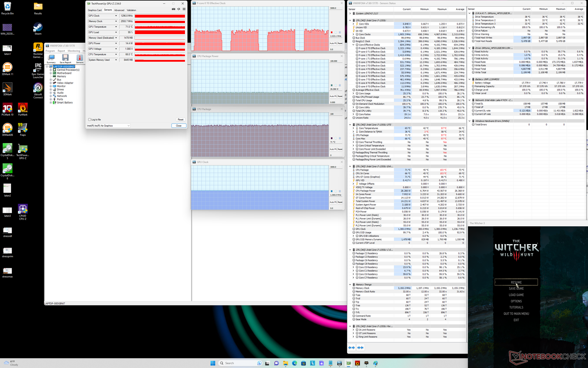Click the left-right expand arrows icon in sensors footer

[x=352, y=347]
